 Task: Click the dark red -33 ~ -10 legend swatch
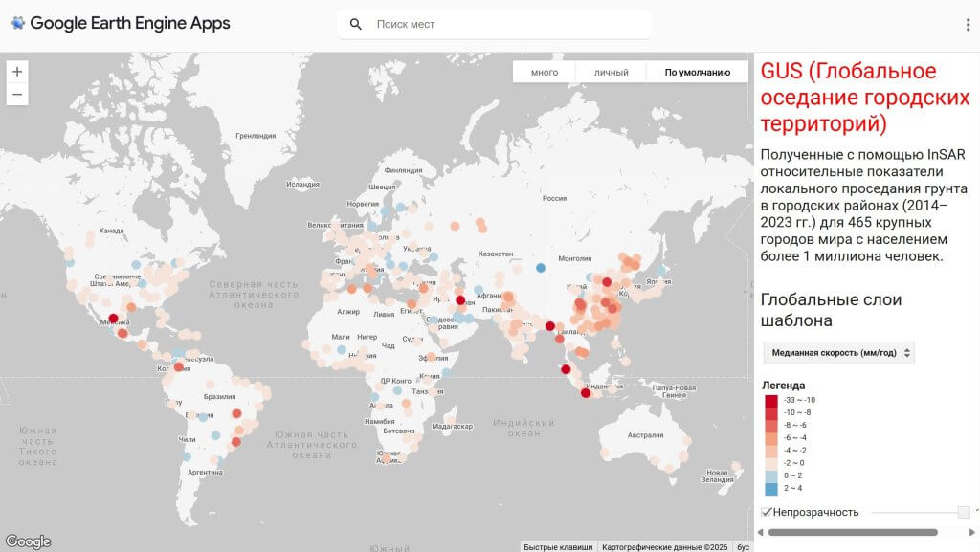point(771,400)
